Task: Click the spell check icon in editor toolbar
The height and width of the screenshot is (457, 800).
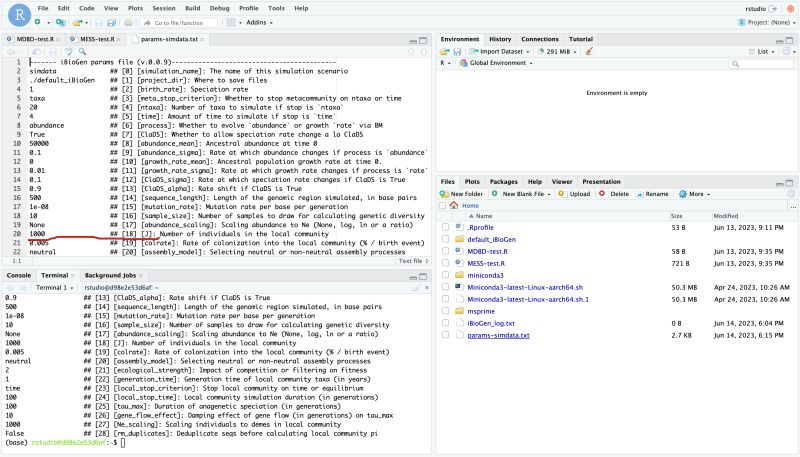Action: 69,52
